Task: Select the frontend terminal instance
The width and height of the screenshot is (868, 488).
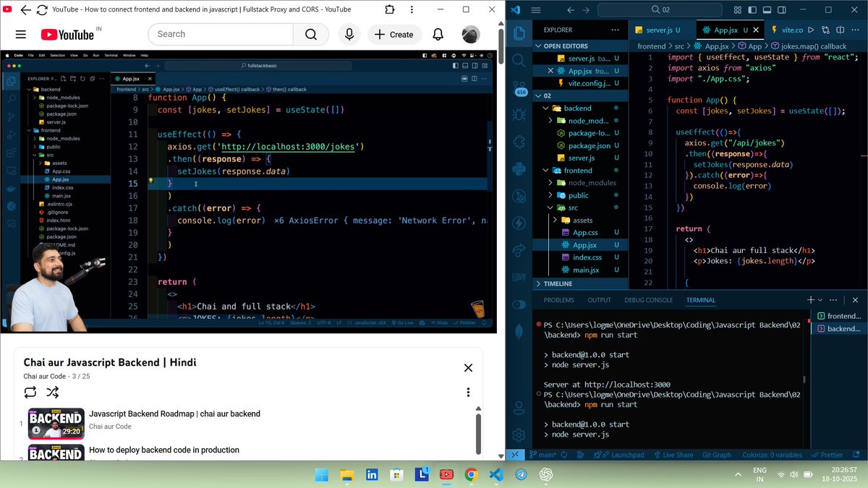Action: (x=839, y=316)
